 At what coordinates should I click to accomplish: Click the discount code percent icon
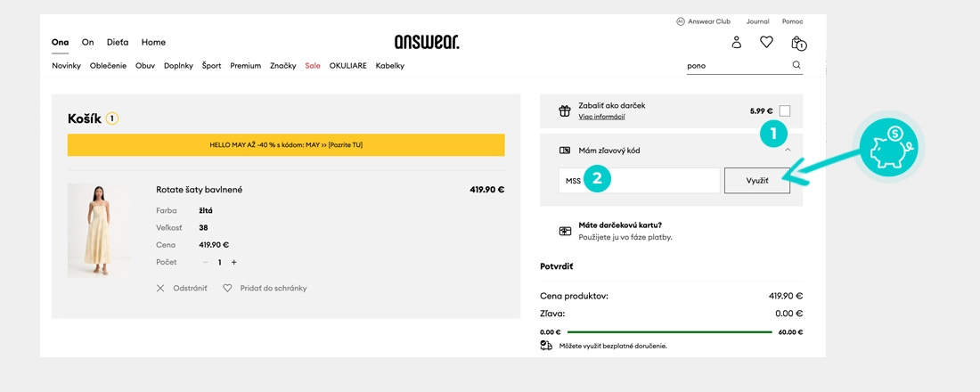pos(564,150)
